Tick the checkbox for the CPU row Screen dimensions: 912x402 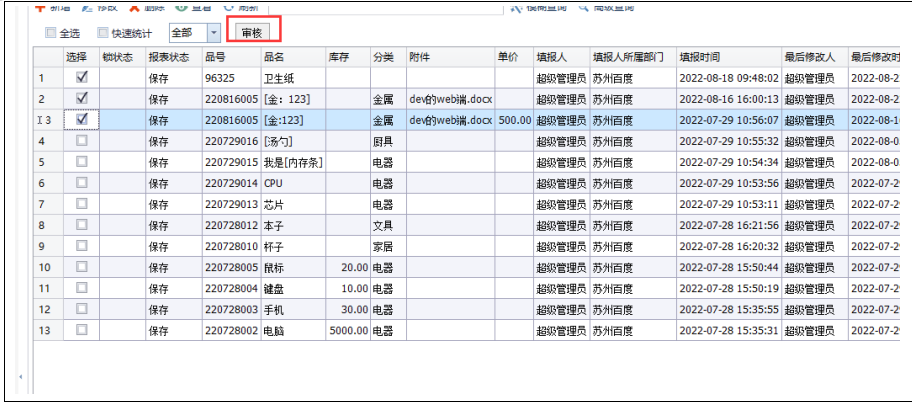click(x=82, y=183)
